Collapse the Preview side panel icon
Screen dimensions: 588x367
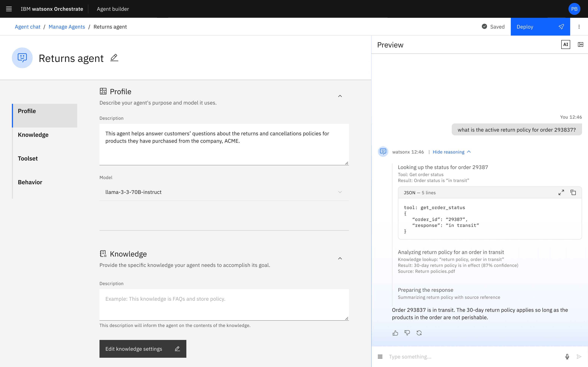pos(580,44)
